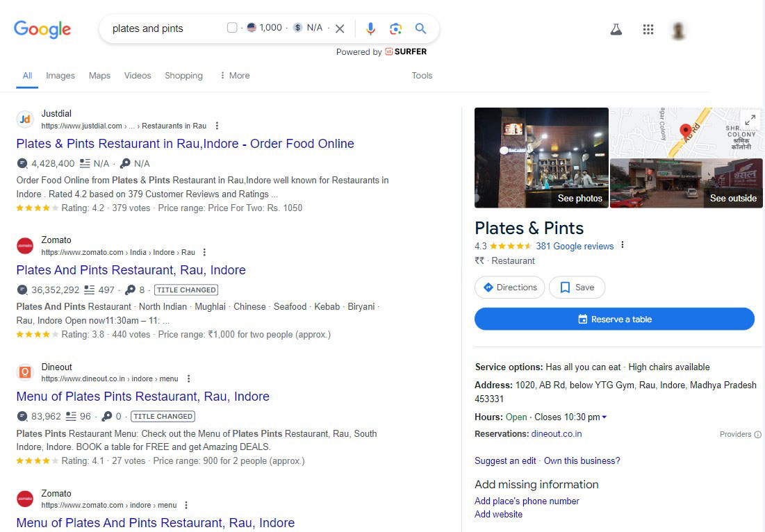Click the traffic icon beside 83,962
This screenshot has width=765, height=532.
[x=22, y=417]
